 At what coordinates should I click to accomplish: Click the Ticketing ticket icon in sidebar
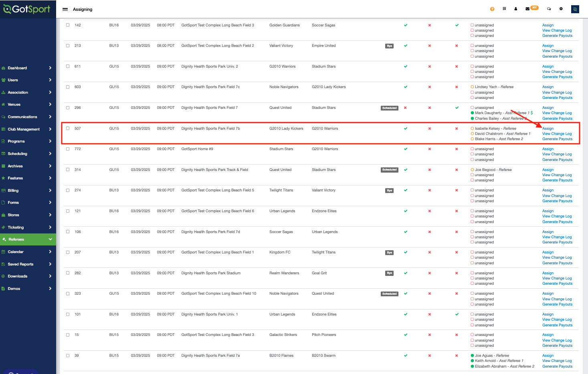[x=4, y=227]
